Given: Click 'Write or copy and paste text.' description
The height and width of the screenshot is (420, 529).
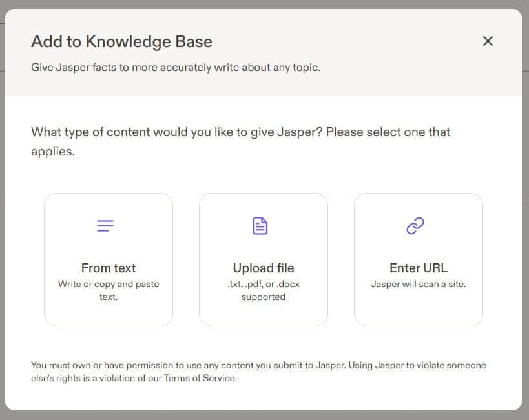Looking at the screenshot, I should (x=109, y=290).
